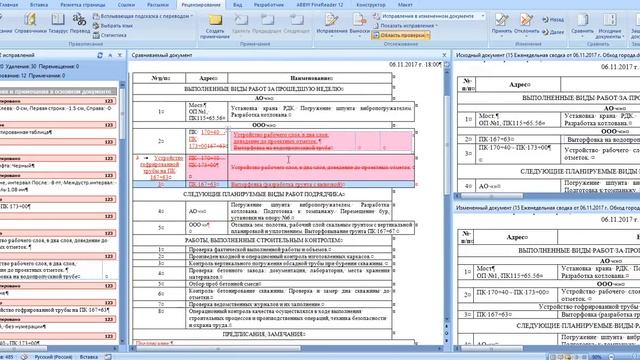Click the Русский (Россия) language indicator
The width and height of the screenshot is (640, 360).
point(53,357)
